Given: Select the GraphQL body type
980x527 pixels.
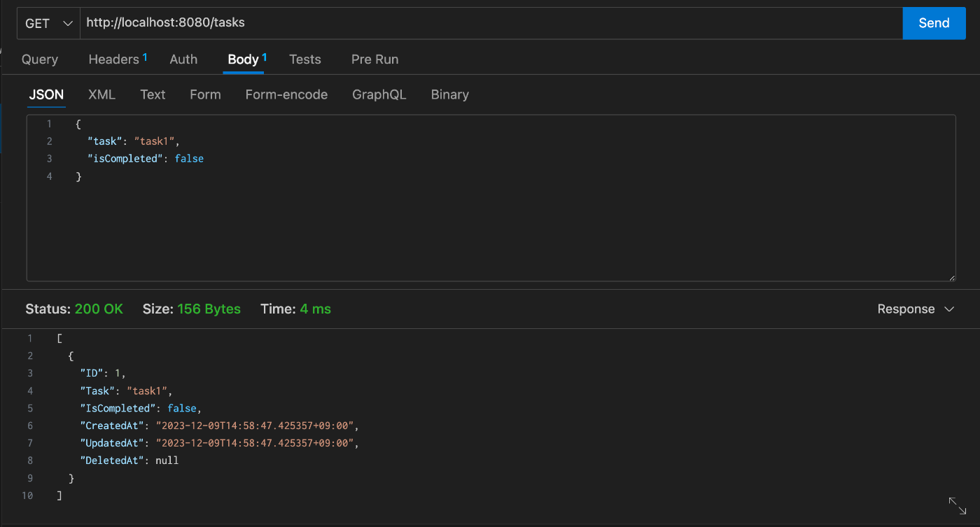Looking at the screenshot, I should tap(379, 94).
